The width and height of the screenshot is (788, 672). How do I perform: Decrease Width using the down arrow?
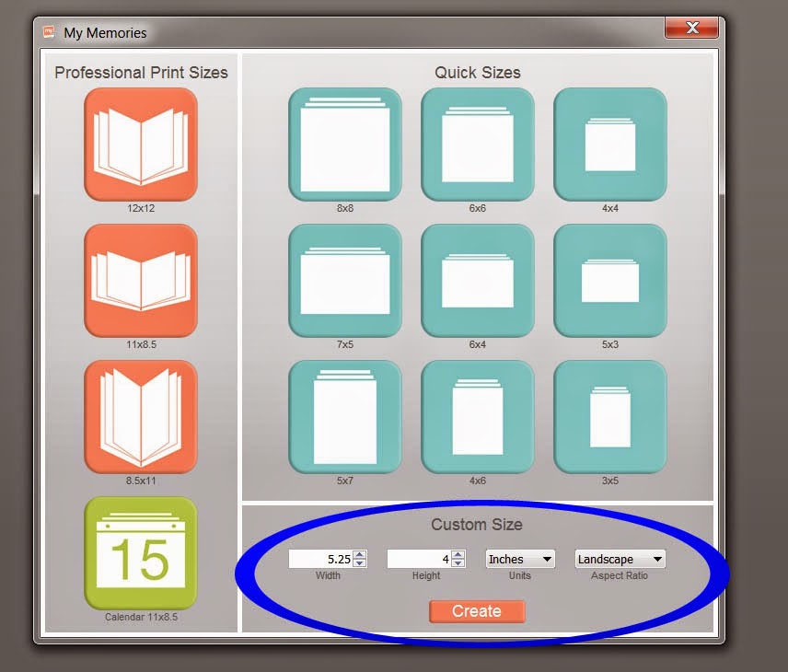pos(359,563)
